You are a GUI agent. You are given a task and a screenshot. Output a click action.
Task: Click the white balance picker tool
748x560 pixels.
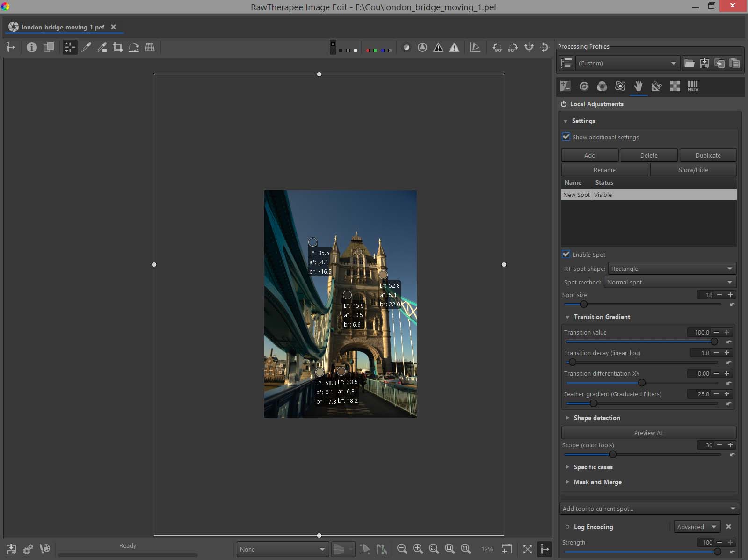tap(86, 47)
